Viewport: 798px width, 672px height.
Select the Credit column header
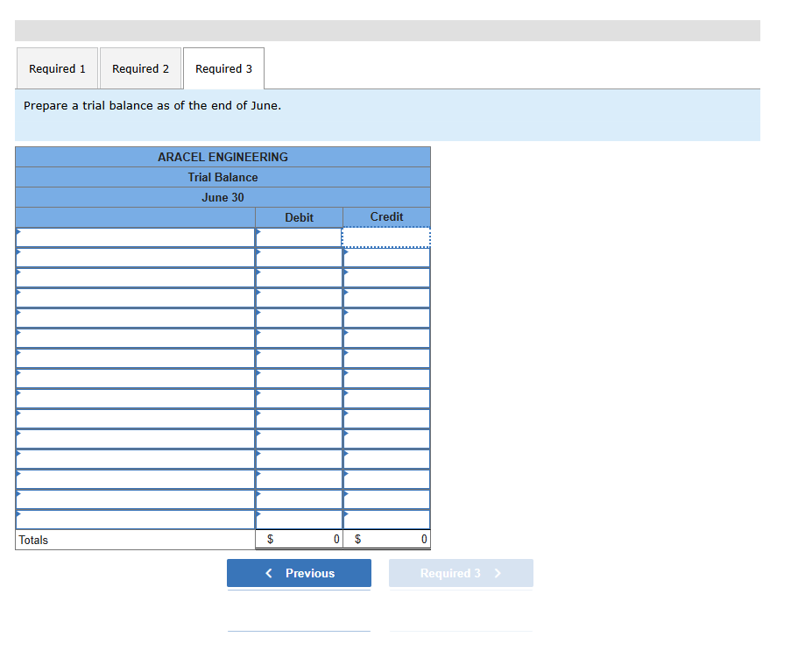[x=386, y=217]
